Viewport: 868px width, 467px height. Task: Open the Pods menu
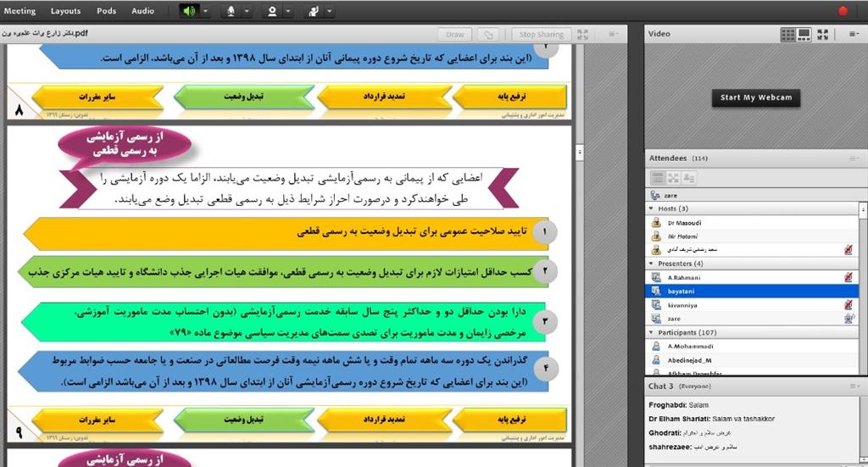pyautogui.click(x=106, y=10)
